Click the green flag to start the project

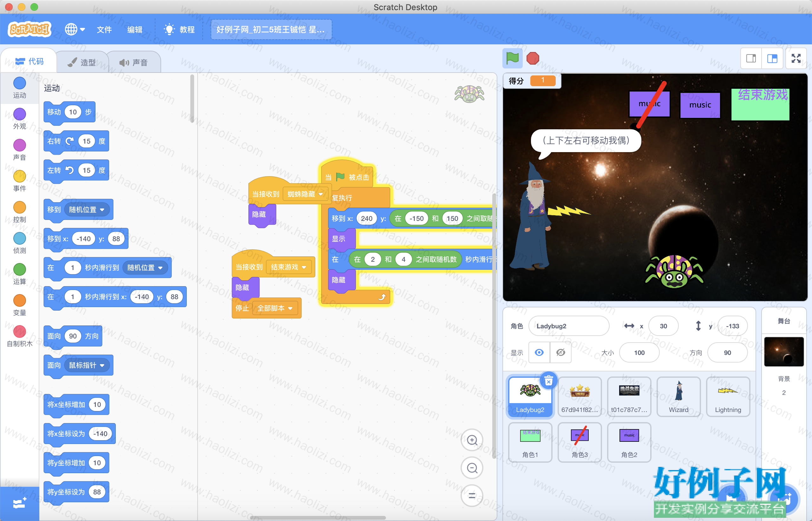click(x=512, y=59)
